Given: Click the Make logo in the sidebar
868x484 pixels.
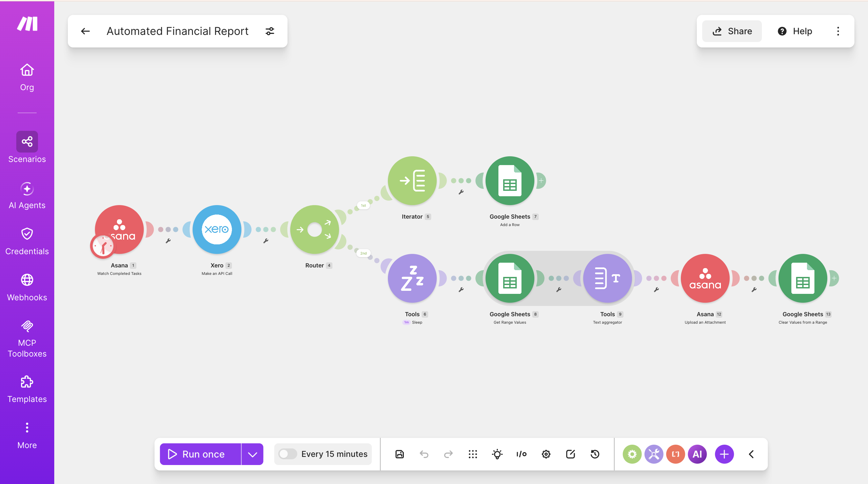Looking at the screenshot, I should click(x=27, y=24).
